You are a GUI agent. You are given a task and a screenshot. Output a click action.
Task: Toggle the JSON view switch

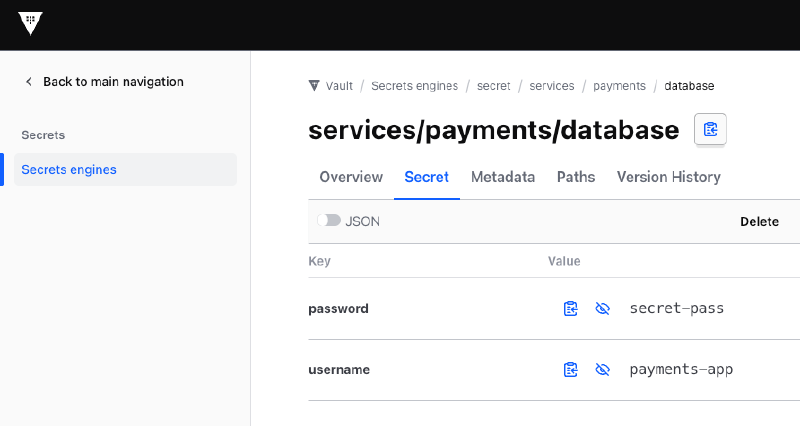[x=328, y=221]
